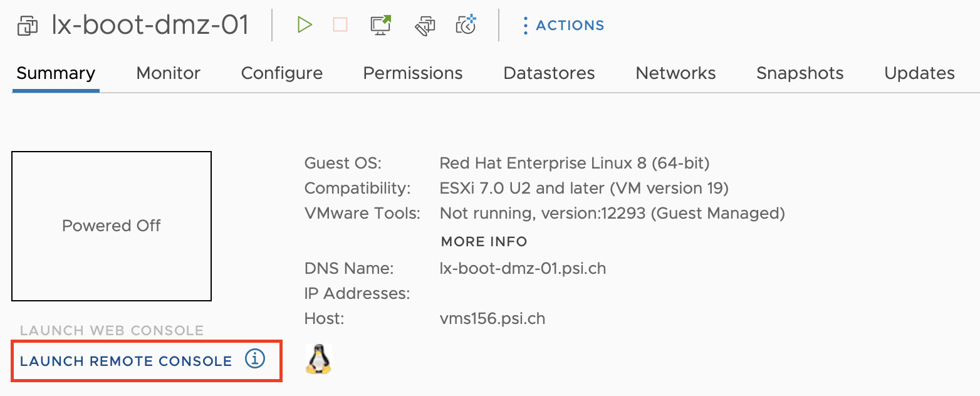View the Networks tab
Image resolution: width=980 pixels, height=396 pixels.
point(675,73)
